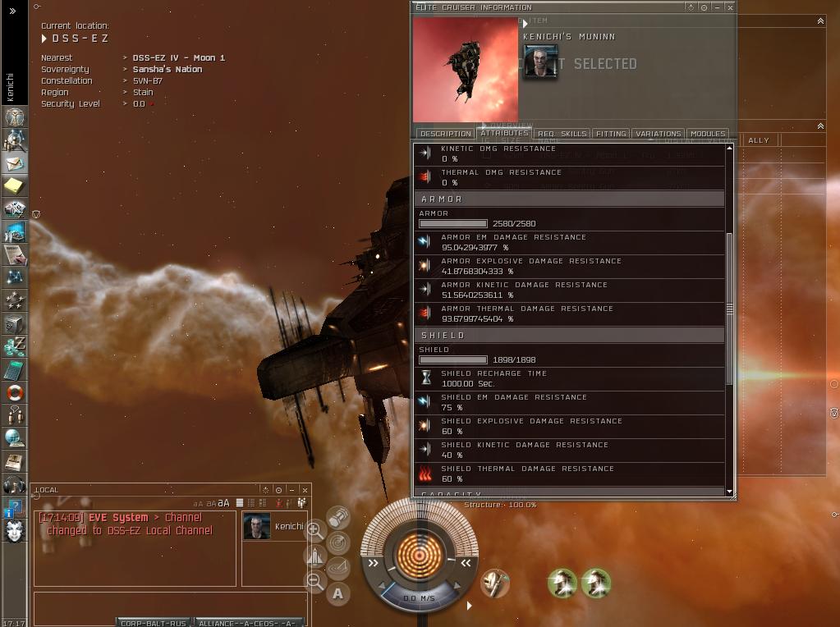Switch to the Attributes tab
The image size is (840, 627).
[x=504, y=133]
